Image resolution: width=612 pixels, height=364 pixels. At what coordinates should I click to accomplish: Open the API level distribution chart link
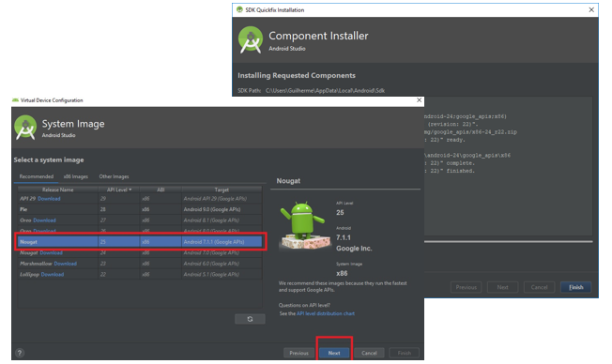click(x=326, y=313)
